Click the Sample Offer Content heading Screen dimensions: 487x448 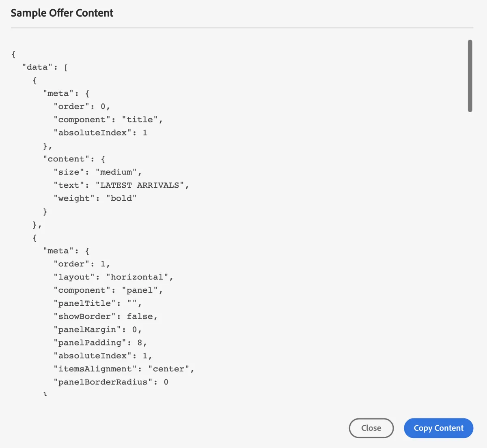62,13
